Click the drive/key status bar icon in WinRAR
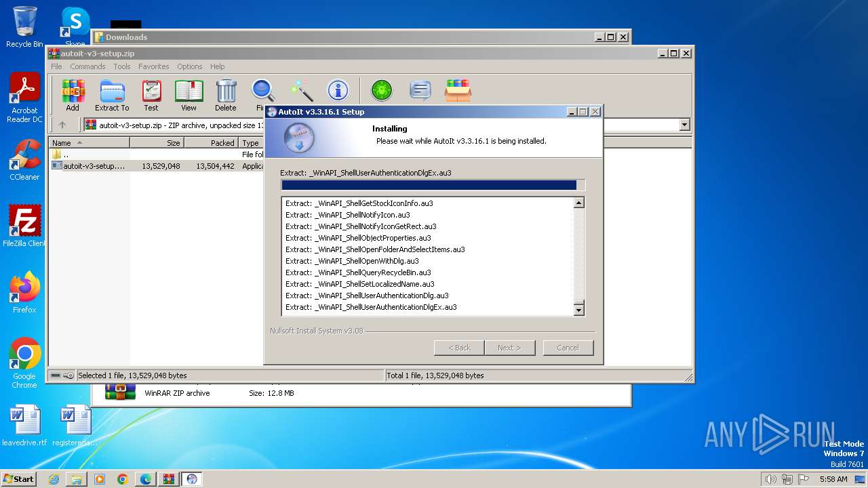The image size is (868, 488). [x=62, y=375]
